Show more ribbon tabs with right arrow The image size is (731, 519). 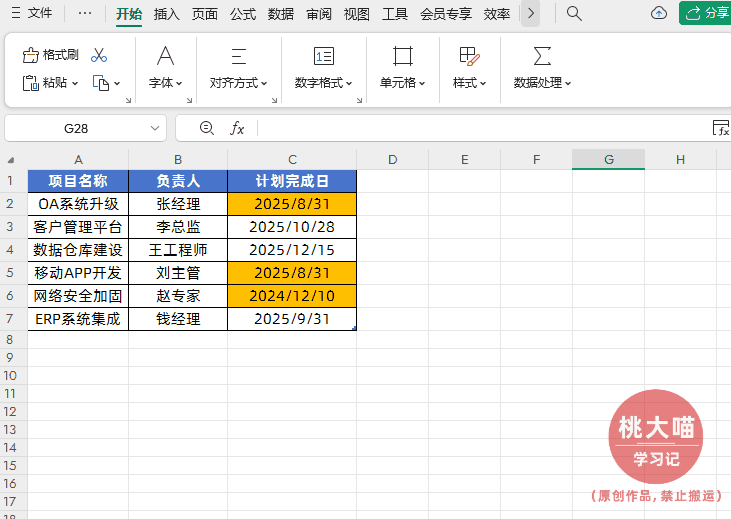[x=531, y=14]
